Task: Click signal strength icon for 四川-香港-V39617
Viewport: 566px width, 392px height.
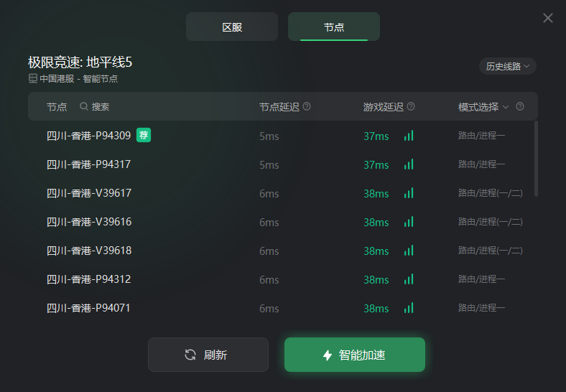Action: (409, 193)
